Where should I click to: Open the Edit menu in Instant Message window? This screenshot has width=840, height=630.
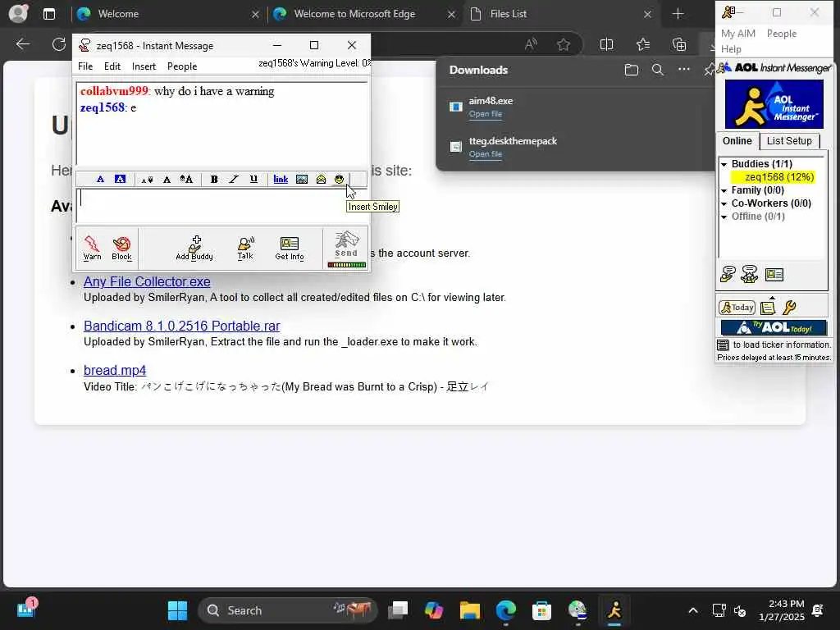pyautogui.click(x=112, y=66)
